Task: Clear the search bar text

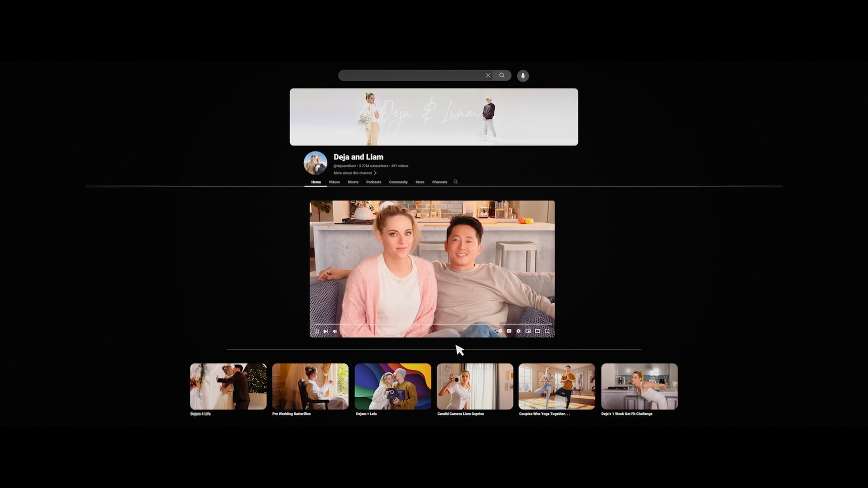Action: click(488, 76)
